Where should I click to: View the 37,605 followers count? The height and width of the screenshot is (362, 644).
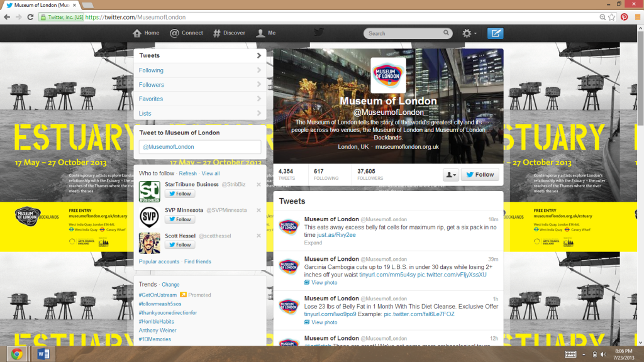point(370,175)
